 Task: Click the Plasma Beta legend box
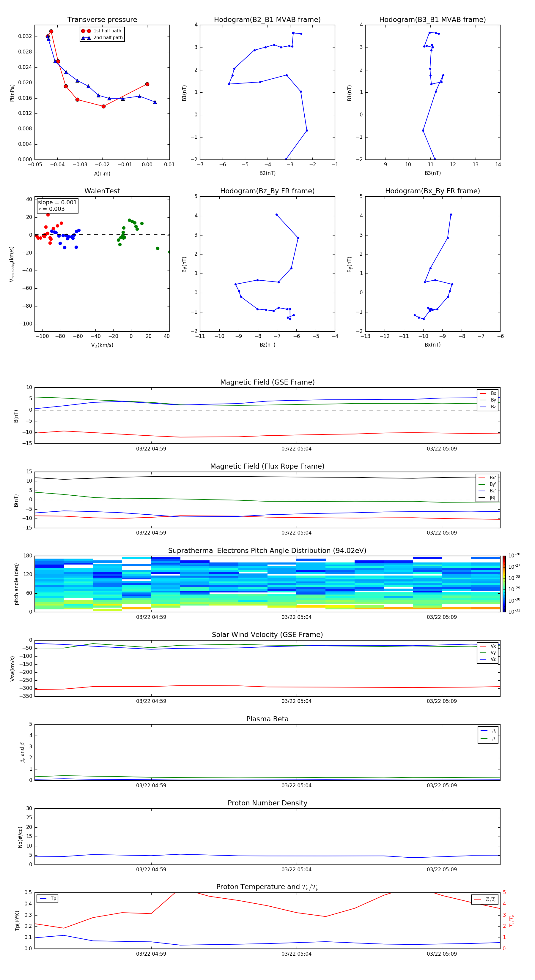click(x=488, y=735)
